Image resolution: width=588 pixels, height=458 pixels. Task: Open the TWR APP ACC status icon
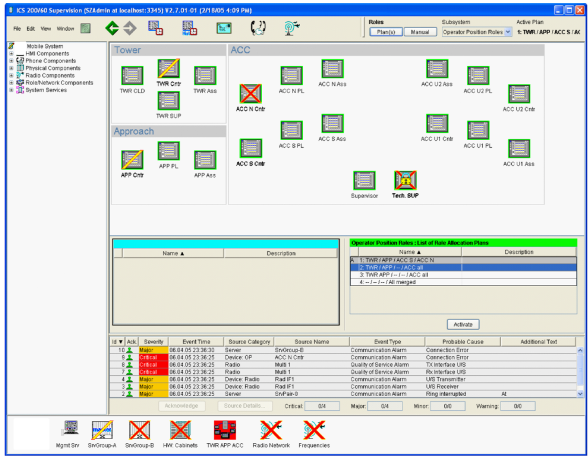click(x=225, y=430)
